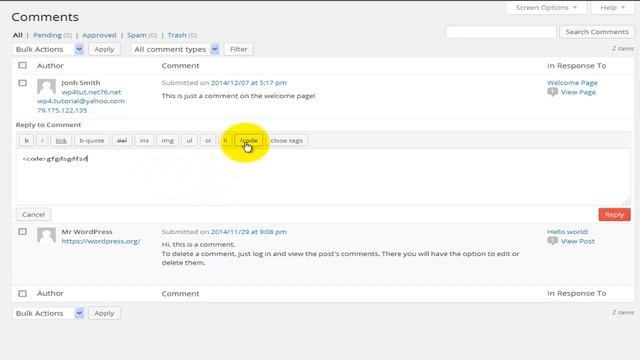Screen dimensions: 640x360
Task: Click the 'Jonh Smith' author name
Action: click(x=81, y=83)
